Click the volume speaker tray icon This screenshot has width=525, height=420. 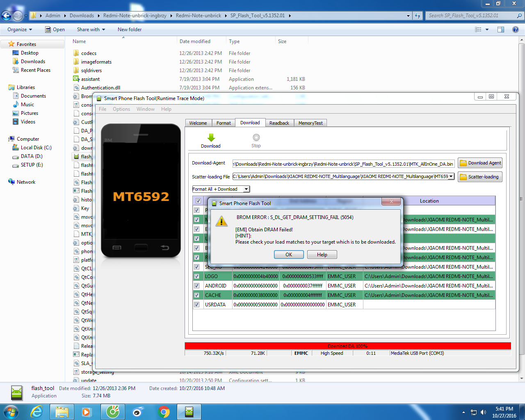pos(483,412)
